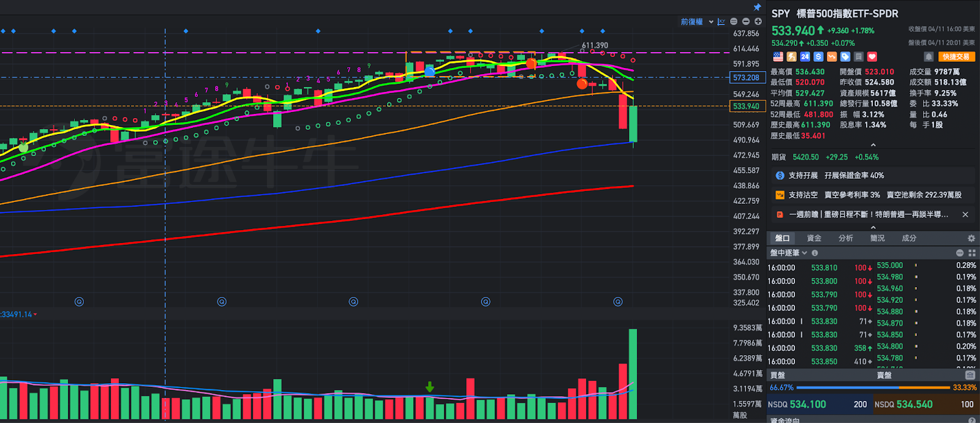Click the tallest green volume bar
Screen dimensions: 980x423
[633, 374]
